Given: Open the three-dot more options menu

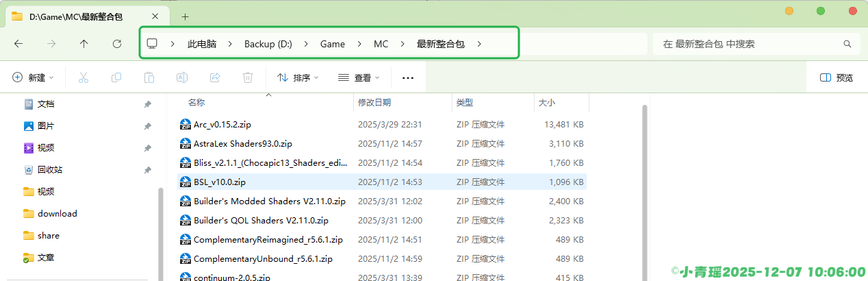Looking at the screenshot, I should point(408,77).
